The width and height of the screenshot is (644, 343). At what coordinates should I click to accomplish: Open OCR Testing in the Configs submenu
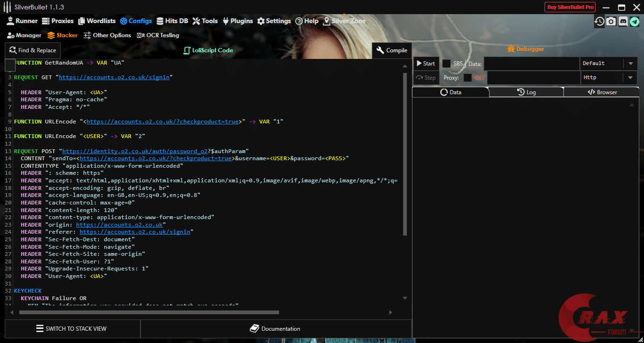158,35
